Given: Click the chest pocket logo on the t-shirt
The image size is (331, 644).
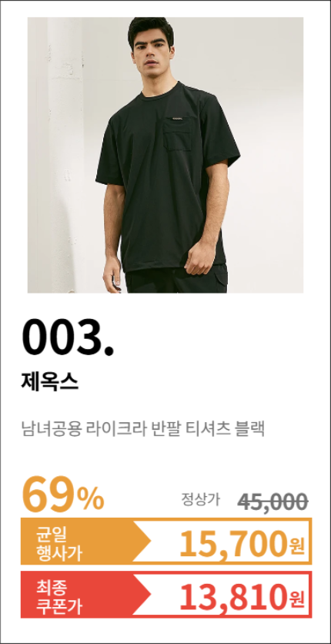Looking at the screenshot, I should [177, 119].
